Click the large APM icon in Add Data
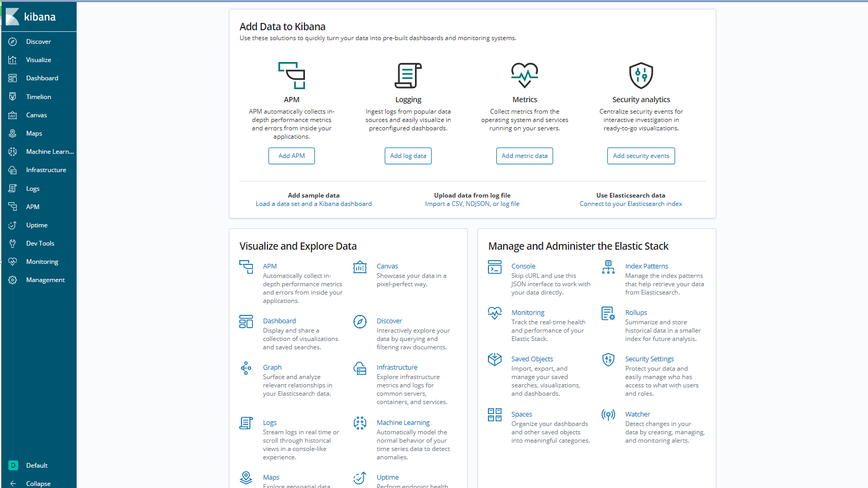Image resolution: width=868 pixels, height=488 pixels. pyautogui.click(x=291, y=76)
